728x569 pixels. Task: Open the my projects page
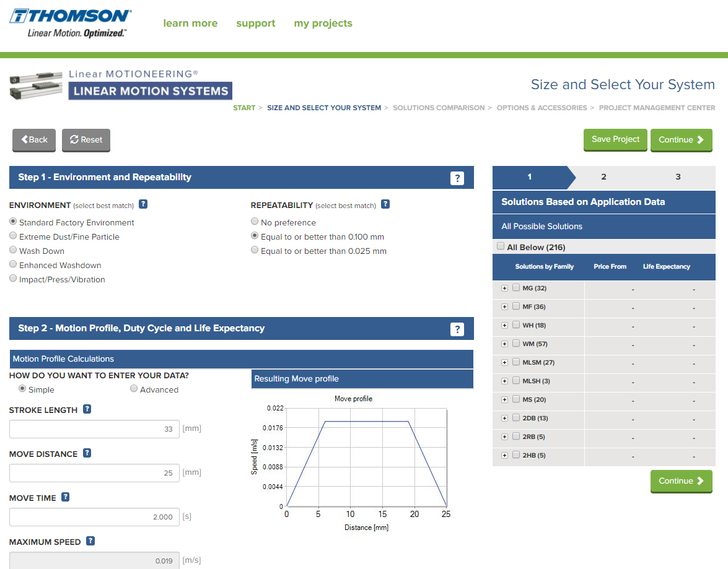tap(323, 23)
